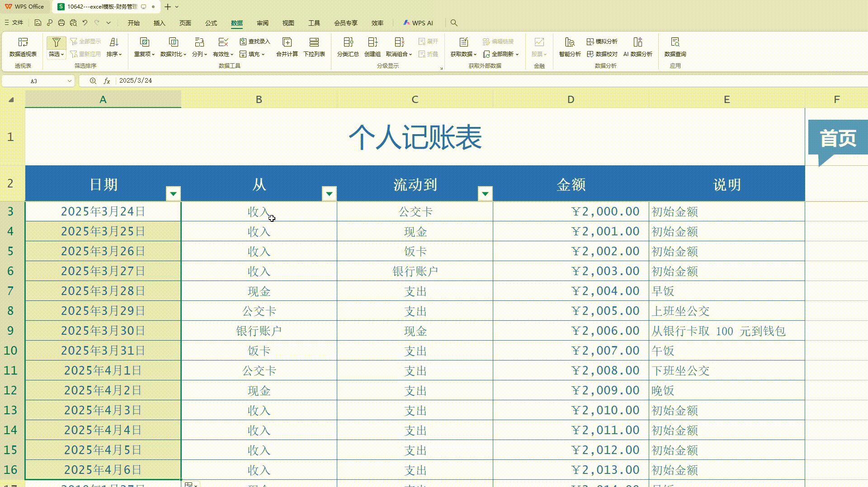Expand the Name Box dropdown arrow
Viewport: 868px width, 487px height.
tap(69, 81)
